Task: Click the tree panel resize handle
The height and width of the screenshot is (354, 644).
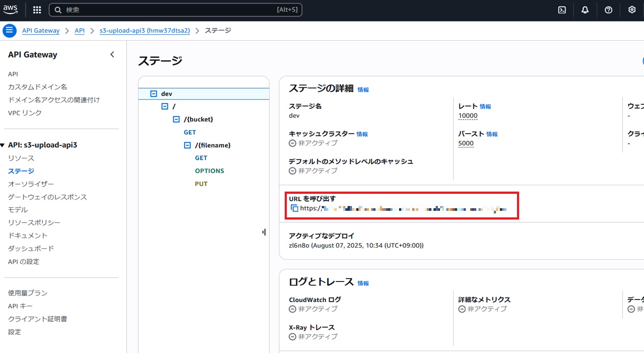Action: click(264, 232)
